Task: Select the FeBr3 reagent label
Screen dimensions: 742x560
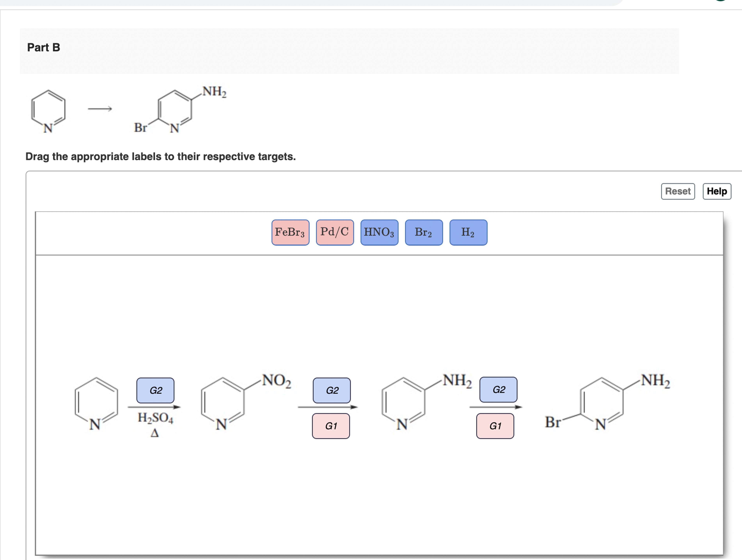Action: (290, 232)
